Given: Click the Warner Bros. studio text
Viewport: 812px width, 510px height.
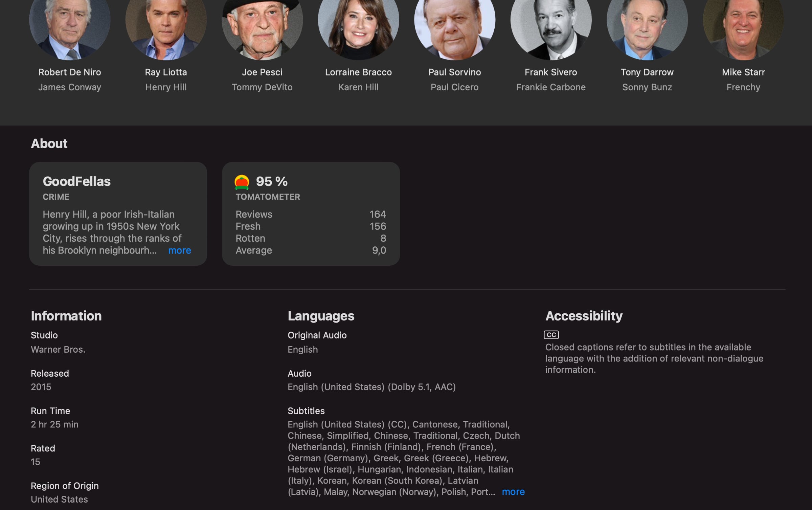Looking at the screenshot, I should pyautogui.click(x=58, y=349).
